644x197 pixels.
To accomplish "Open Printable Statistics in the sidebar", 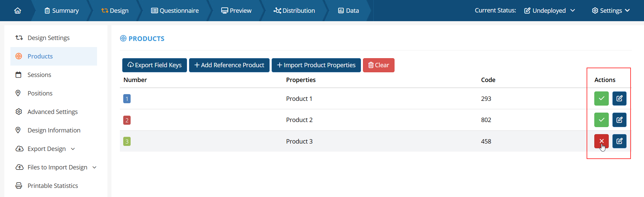I will [x=52, y=186].
